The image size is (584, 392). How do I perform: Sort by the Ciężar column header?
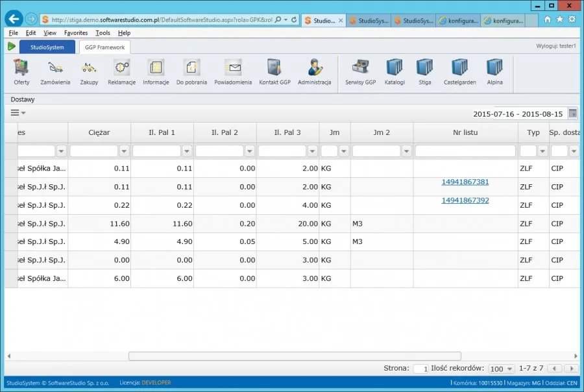click(99, 132)
